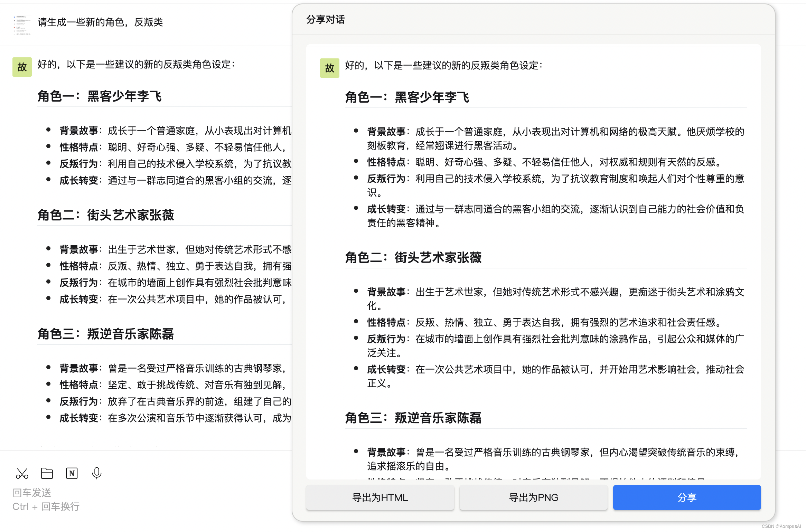Click the 故 avatar inside share dialog
The image size is (806, 532).
tap(329, 68)
